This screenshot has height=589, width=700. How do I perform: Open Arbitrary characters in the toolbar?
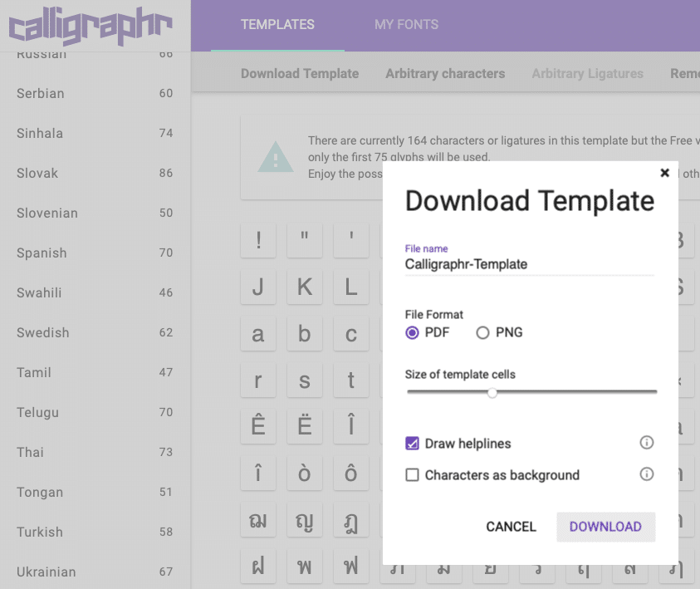coord(445,73)
